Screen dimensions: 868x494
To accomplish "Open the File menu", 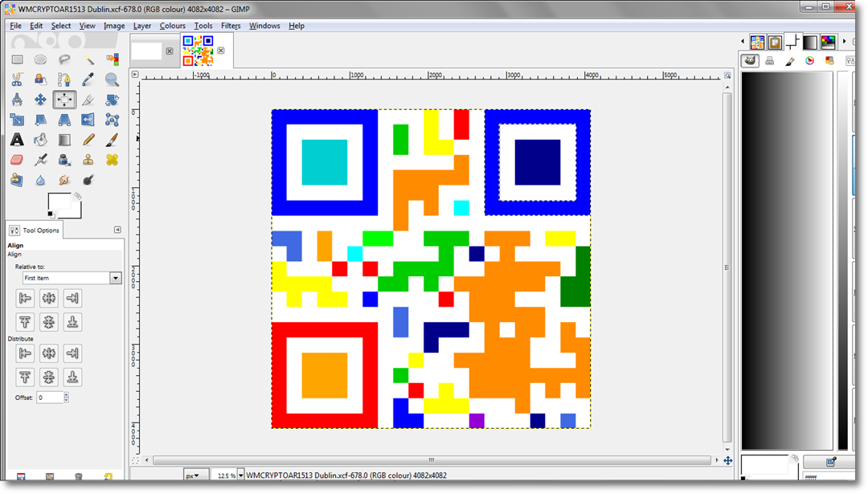I will click(x=15, y=26).
